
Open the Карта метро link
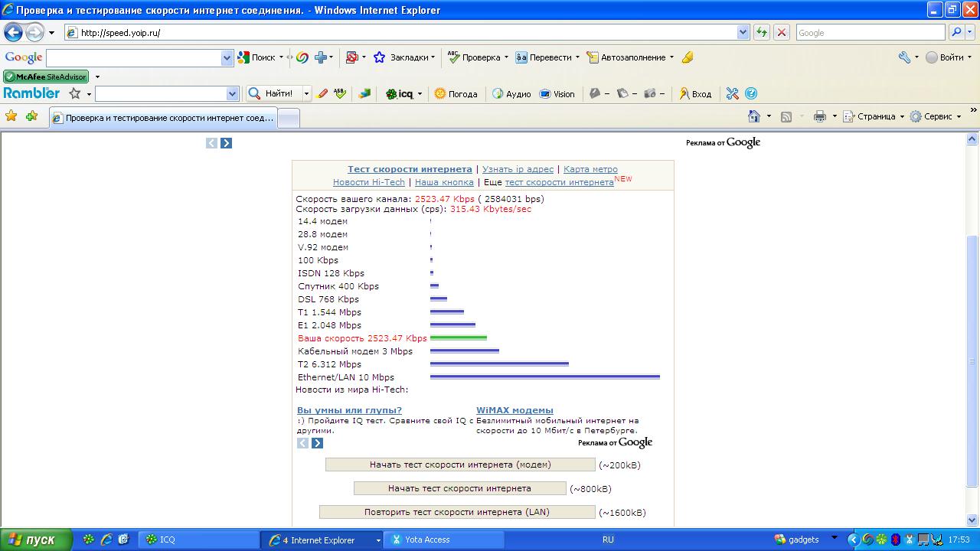[x=590, y=169]
